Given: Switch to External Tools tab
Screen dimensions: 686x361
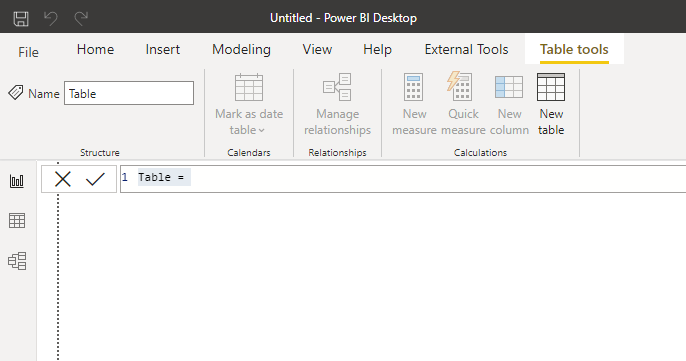Looking at the screenshot, I should [x=466, y=49].
